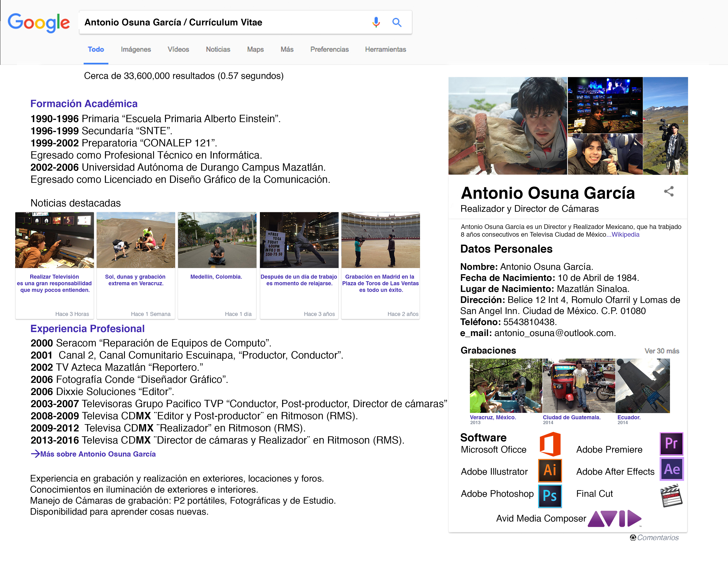Select the Todo tab

96,49
